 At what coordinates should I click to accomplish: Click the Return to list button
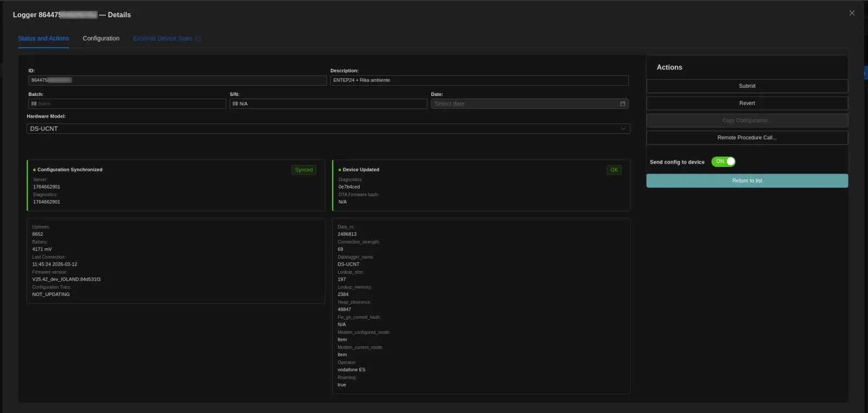(747, 180)
